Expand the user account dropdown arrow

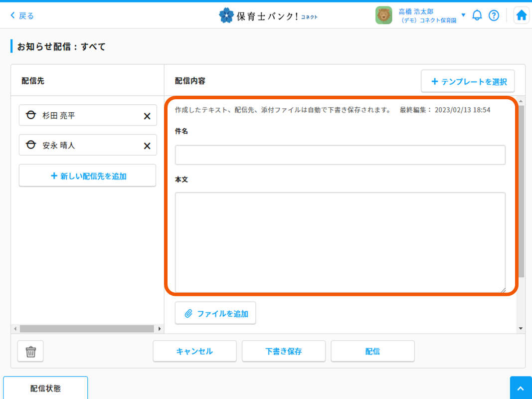tap(463, 15)
